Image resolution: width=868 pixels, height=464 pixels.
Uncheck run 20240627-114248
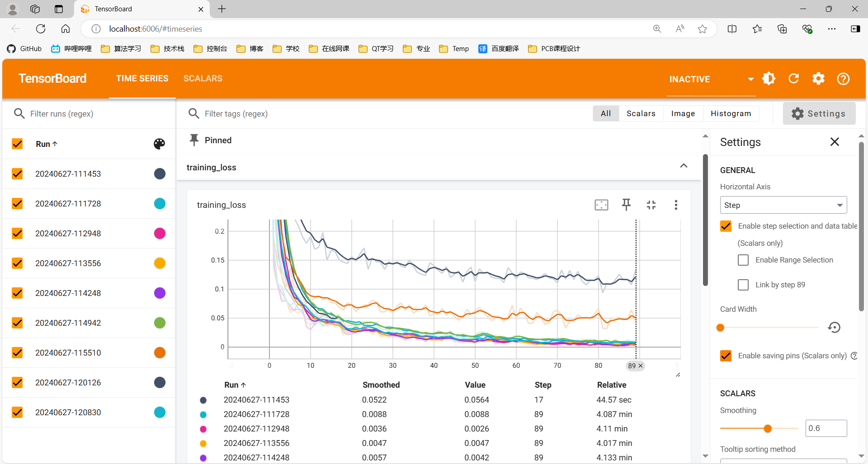pyautogui.click(x=17, y=293)
